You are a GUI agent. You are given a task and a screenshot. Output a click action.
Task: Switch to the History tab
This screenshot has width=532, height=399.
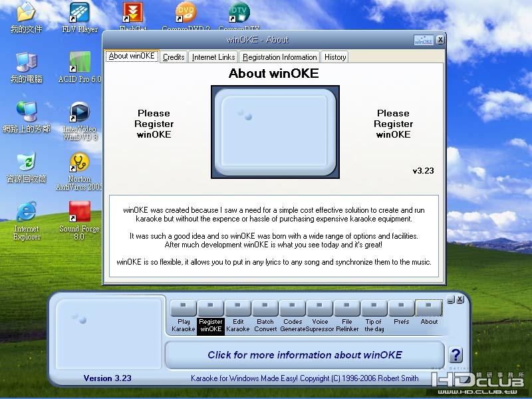(335, 57)
